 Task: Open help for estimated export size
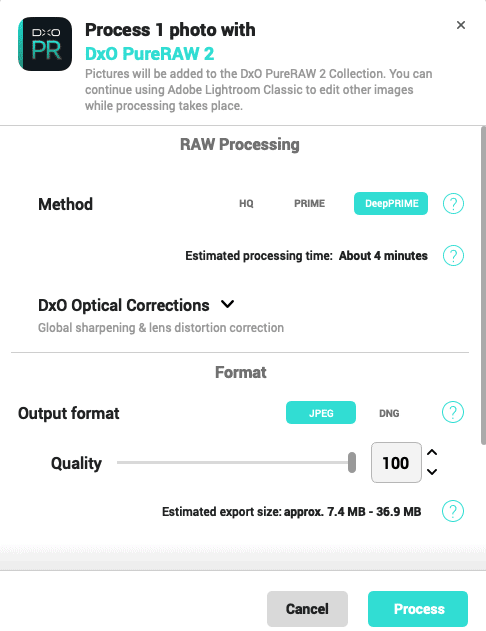(453, 511)
